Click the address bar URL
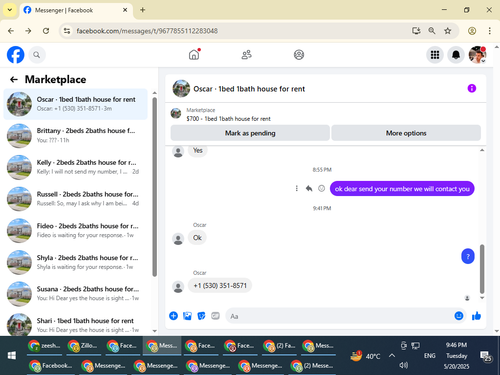 coord(147,31)
